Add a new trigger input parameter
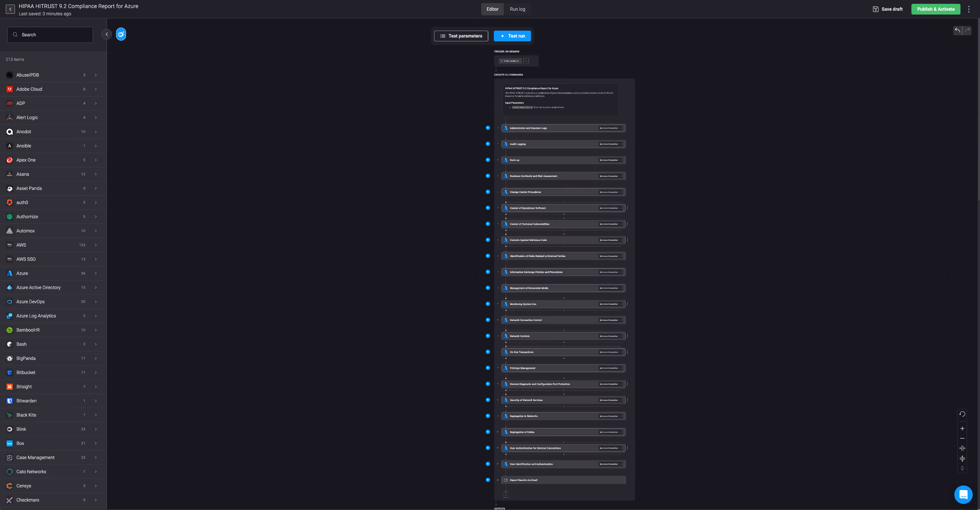The height and width of the screenshot is (510, 980). tap(526, 61)
